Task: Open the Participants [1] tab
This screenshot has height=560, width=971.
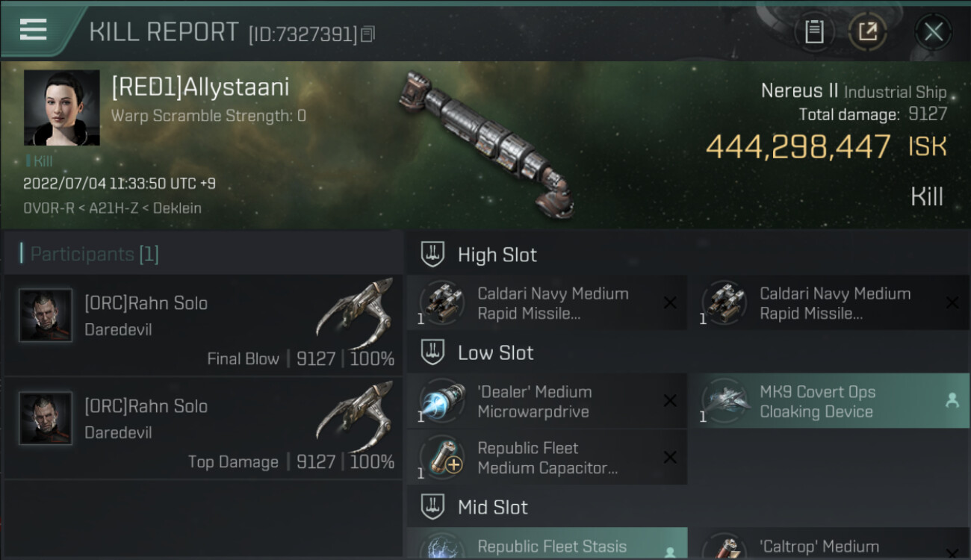Action: tap(94, 254)
